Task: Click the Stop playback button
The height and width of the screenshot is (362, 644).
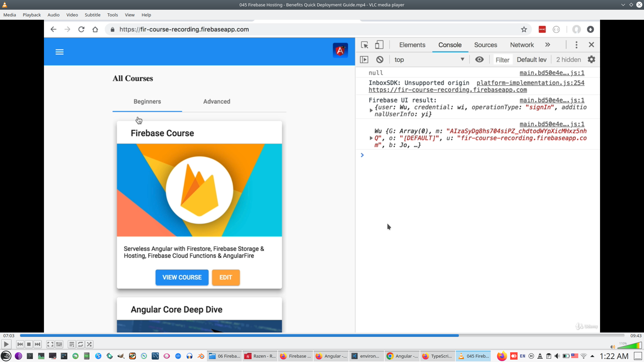Action: coord(29,344)
